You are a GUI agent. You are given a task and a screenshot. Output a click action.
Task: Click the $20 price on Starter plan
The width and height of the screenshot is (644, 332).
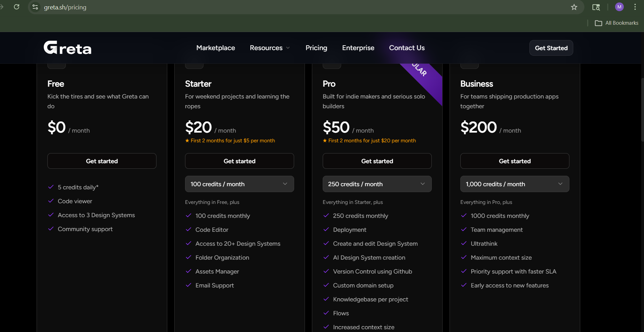[198, 127]
